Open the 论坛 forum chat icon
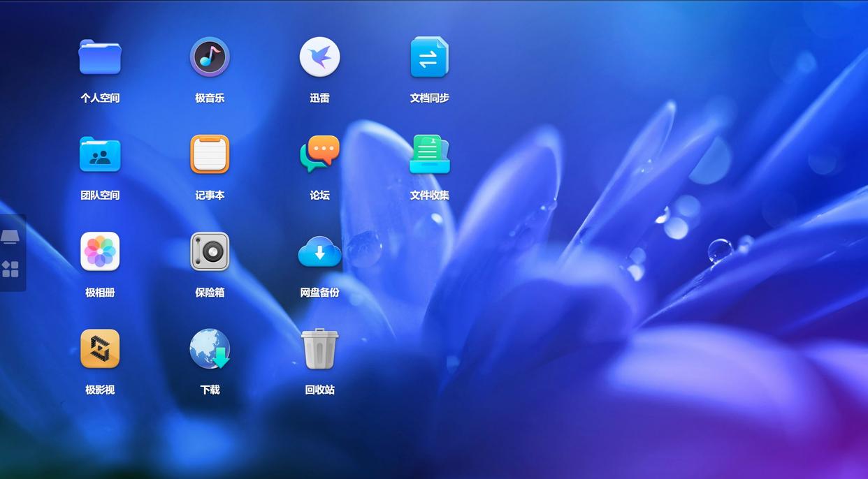This screenshot has height=479, width=868. pyautogui.click(x=319, y=154)
